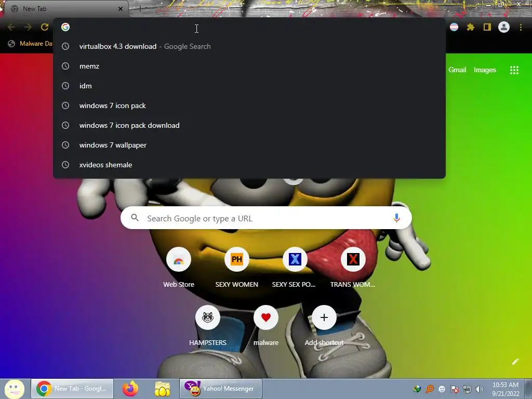This screenshot has width=532, height=399.
Task: Open the Images link
Action: [485, 70]
